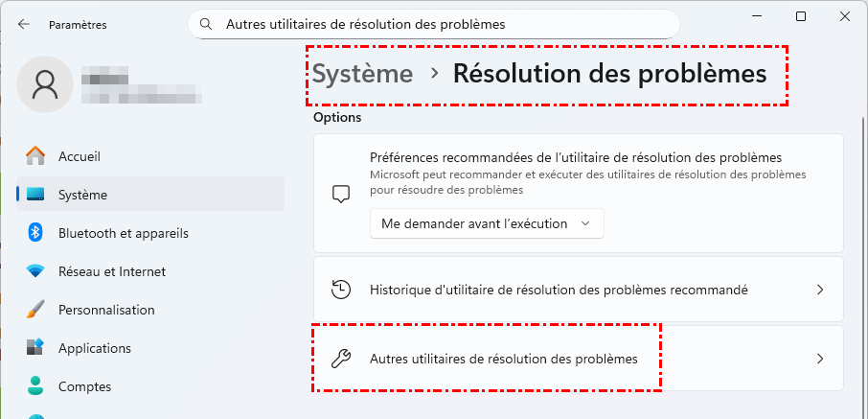Click the Réseau et Internet Wi-Fi icon
The width and height of the screenshot is (868, 419).
pos(35,271)
